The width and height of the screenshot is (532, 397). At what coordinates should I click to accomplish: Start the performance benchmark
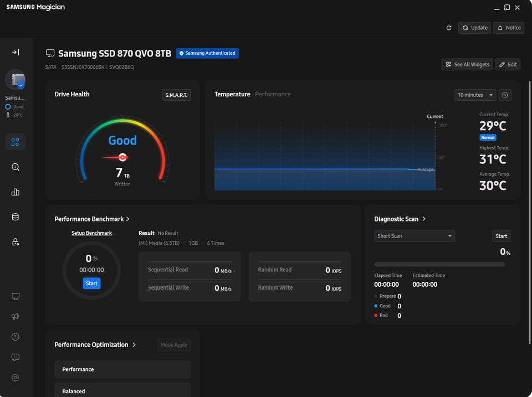pos(91,283)
